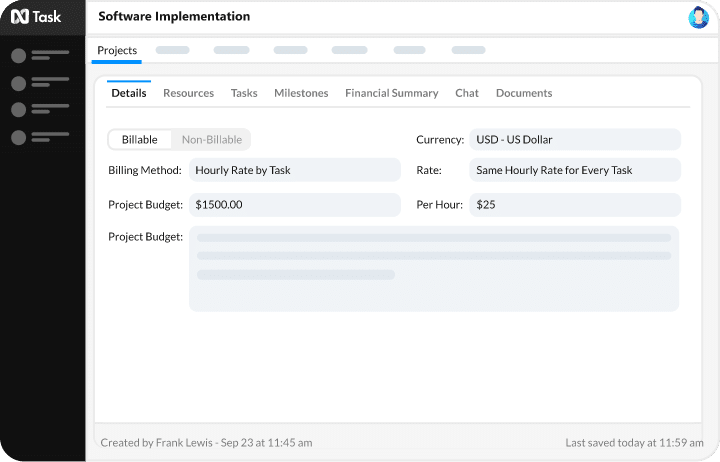Click the third sidebar circle icon
The height and width of the screenshot is (462, 720).
point(18,109)
